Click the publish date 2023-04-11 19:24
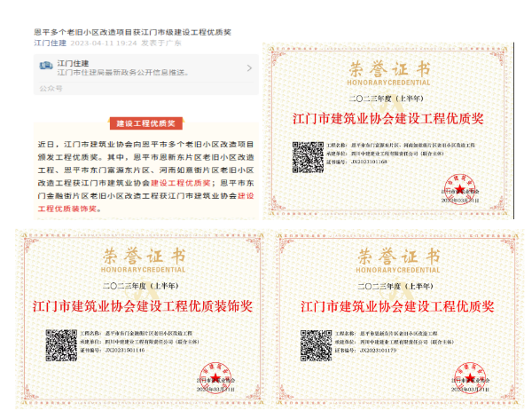Viewport: 532px width, 419px height. click(x=104, y=43)
